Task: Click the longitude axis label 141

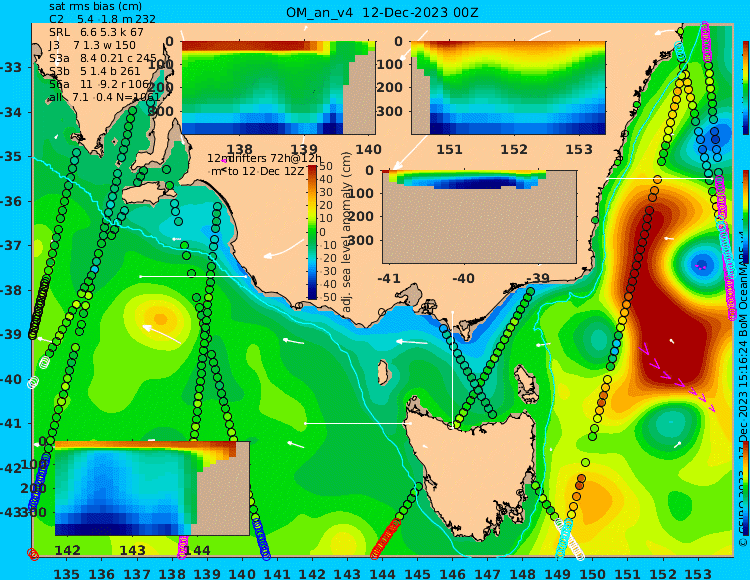Action: point(277,573)
